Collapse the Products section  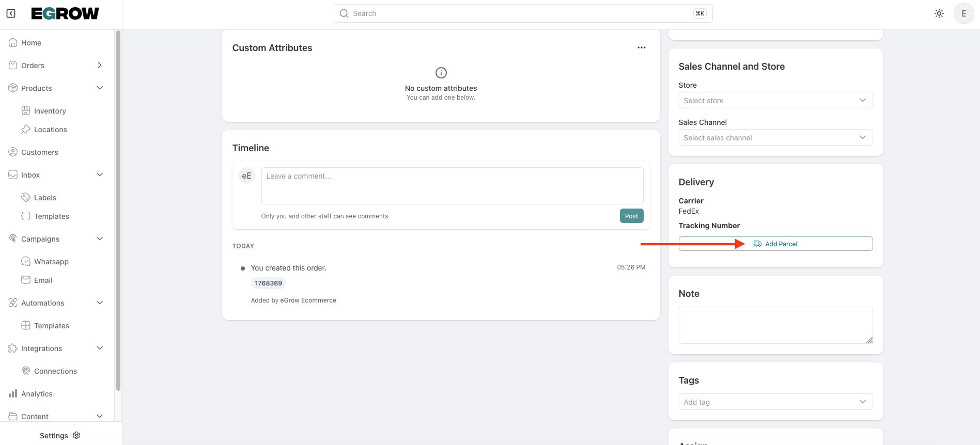[x=100, y=88]
